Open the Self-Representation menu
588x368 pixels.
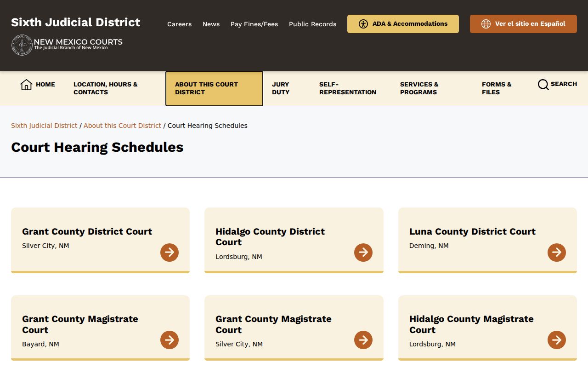tap(348, 88)
